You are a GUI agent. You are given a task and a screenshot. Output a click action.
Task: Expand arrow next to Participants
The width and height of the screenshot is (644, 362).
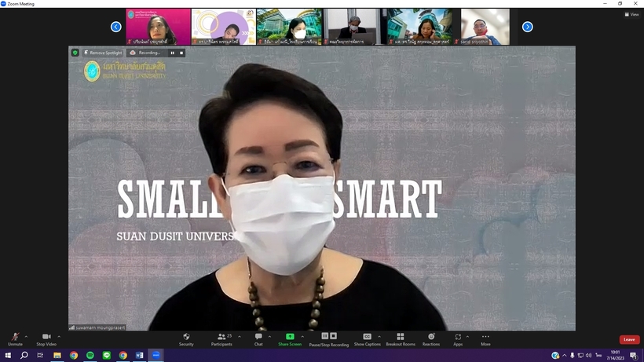pos(240,337)
